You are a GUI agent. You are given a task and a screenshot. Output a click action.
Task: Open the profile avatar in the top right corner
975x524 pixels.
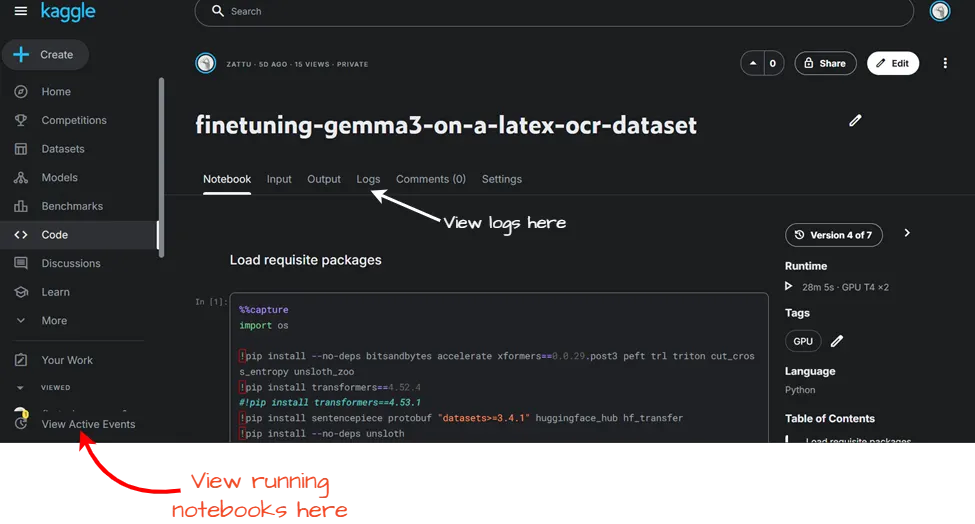click(x=940, y=11)
